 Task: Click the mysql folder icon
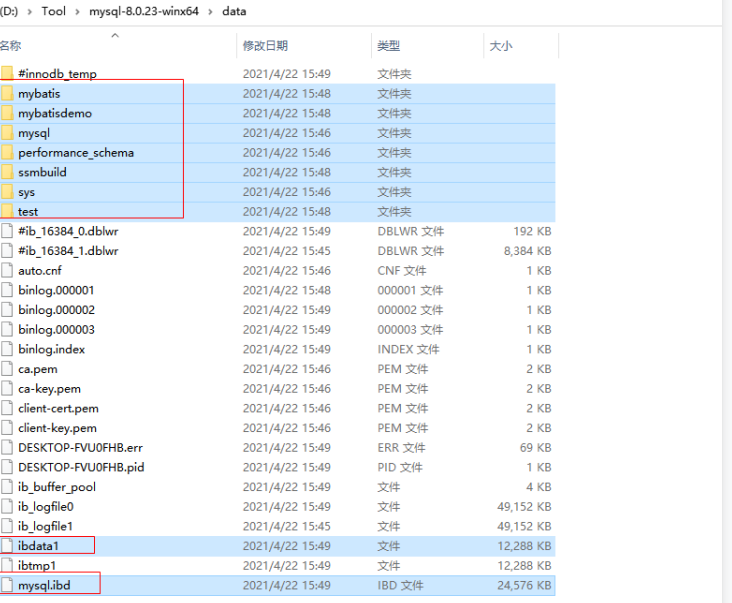point(7,133)
